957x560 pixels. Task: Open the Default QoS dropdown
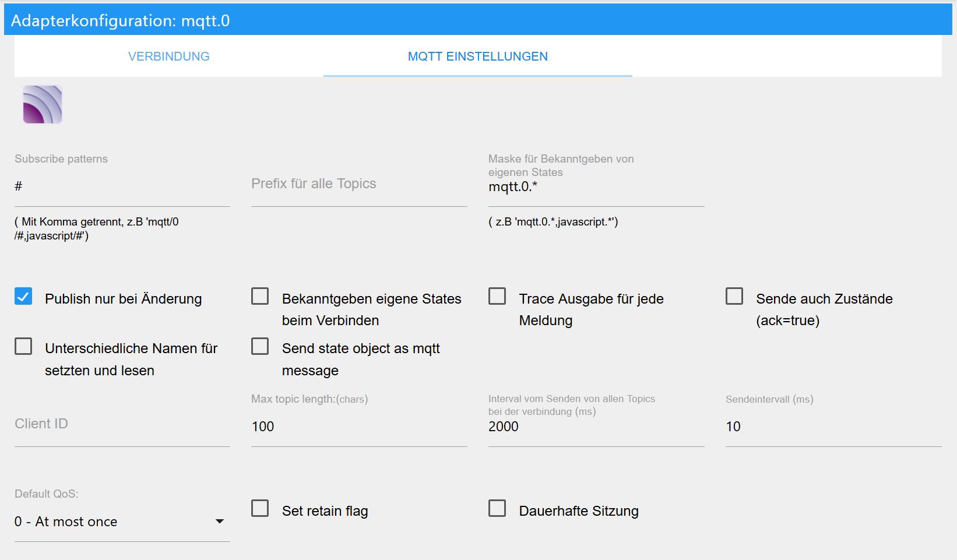click(117, 522)
